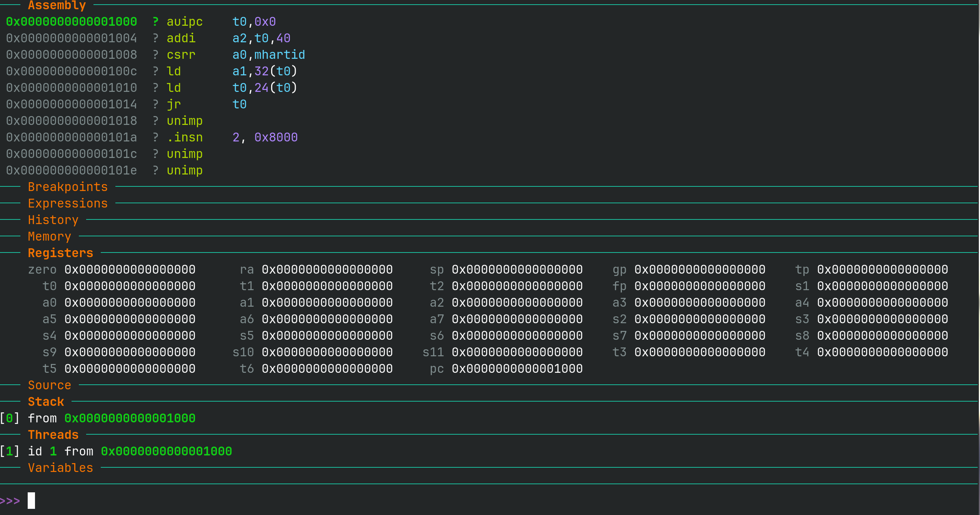Click the thread 1 origin address link

[x=166, y=451]
